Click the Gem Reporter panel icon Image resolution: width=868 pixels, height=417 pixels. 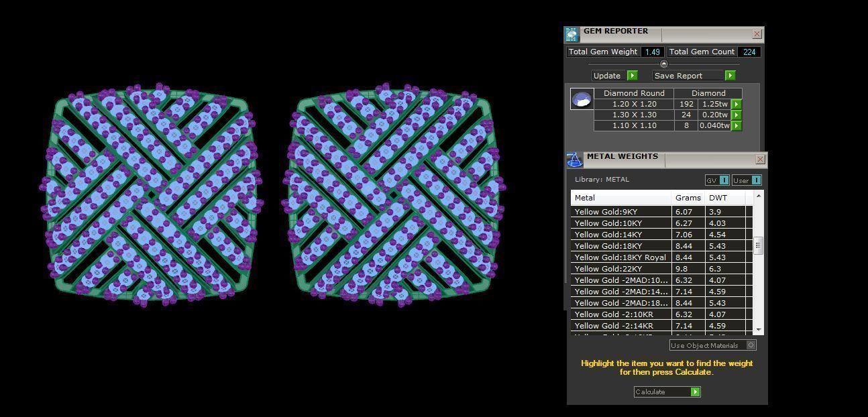(x=572, y=35)
